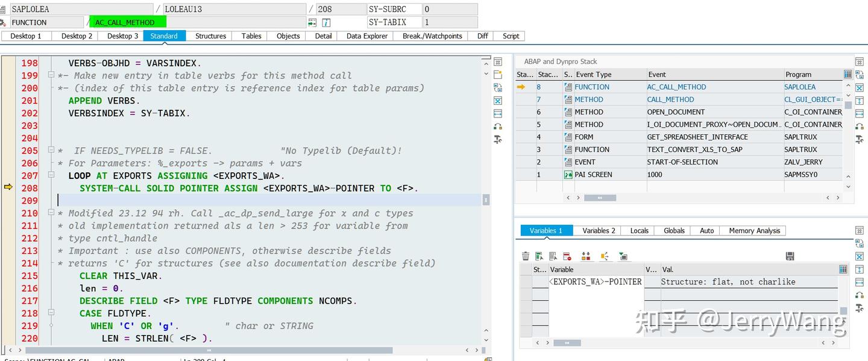Click the filter icon in the Variables toolbar
Screen dimensions: 868x361
click(x=623, y=256)
